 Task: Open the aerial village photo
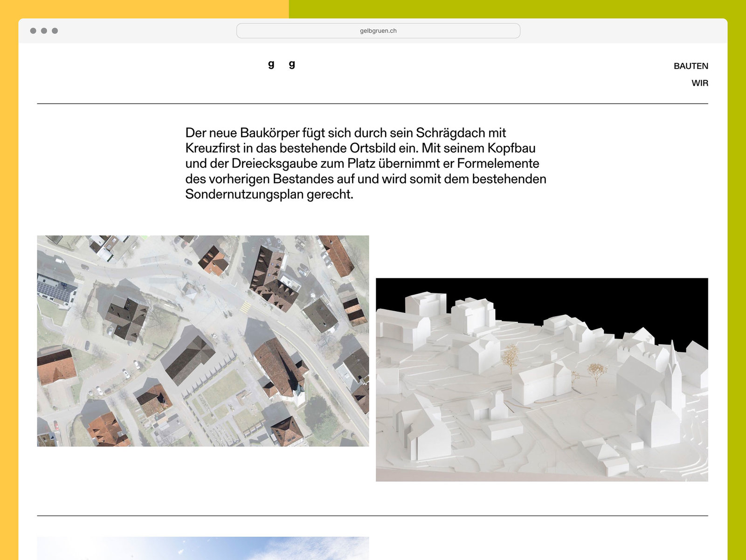point(203,341)
